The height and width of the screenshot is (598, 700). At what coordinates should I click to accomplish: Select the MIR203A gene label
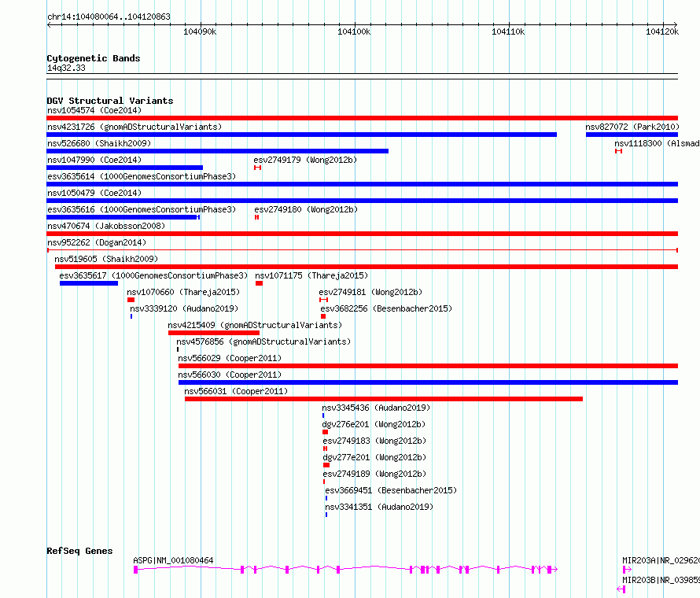661,560
